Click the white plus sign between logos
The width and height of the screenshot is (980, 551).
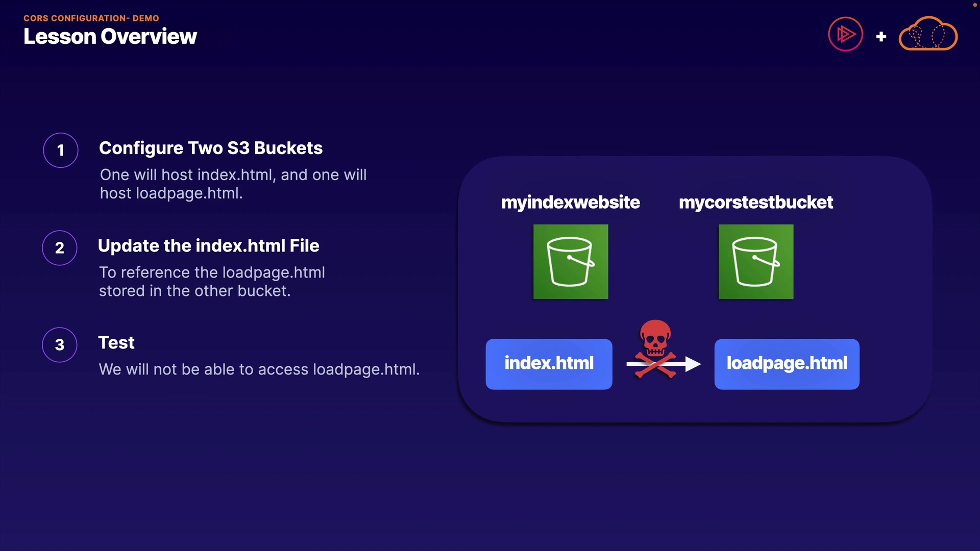[881, 37]
